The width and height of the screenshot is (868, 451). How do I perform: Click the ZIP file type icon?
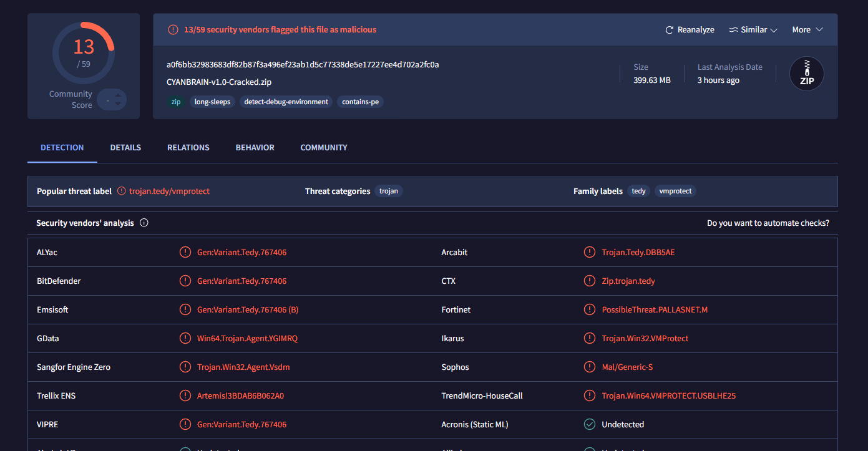pyautogui.click(x=806, y=74)
